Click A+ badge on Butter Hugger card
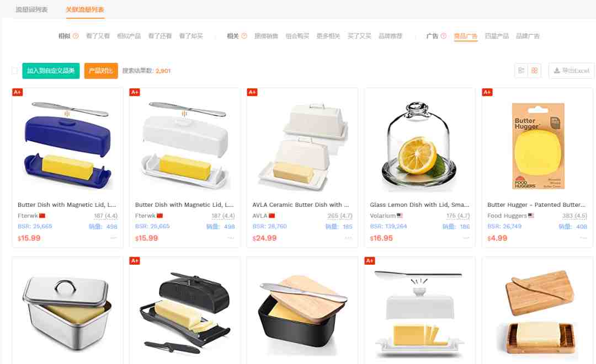Viewport: 596px width, 364px height. (x=487, y=92)
